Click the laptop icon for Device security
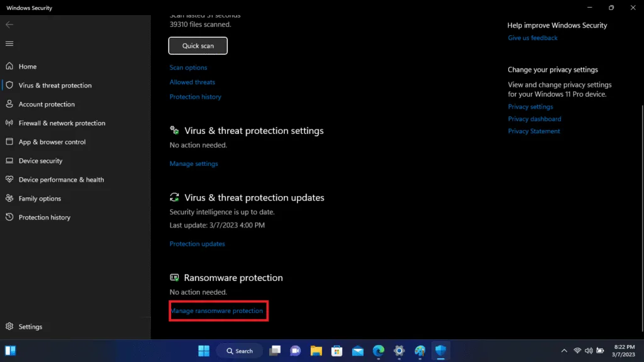 [x=9, y=160]
